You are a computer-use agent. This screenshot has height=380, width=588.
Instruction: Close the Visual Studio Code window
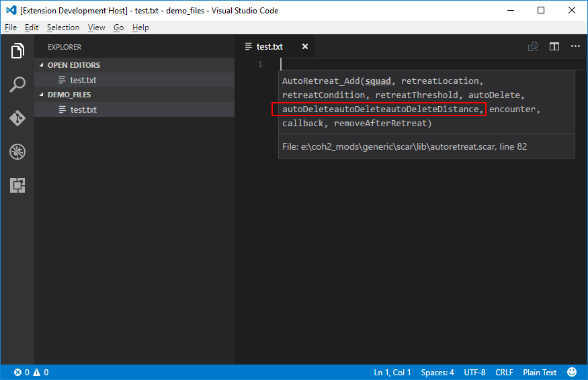(x=571, y=10)
